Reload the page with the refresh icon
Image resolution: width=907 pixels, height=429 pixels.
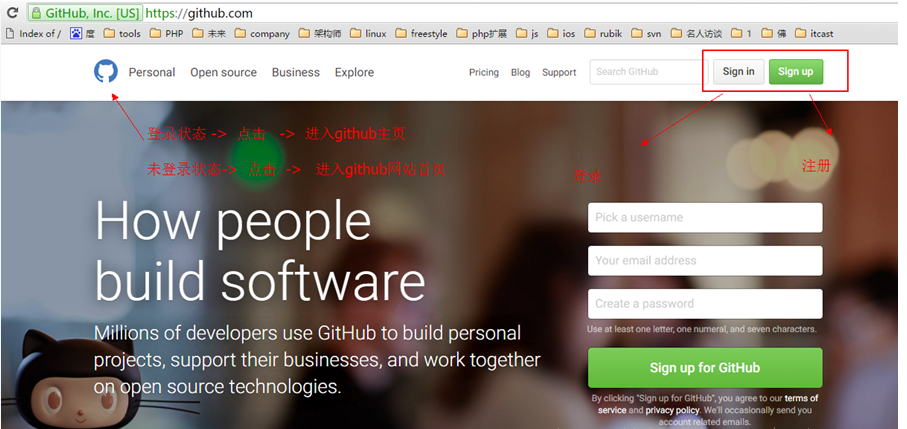pyautogui.click(x=12, y=13)
